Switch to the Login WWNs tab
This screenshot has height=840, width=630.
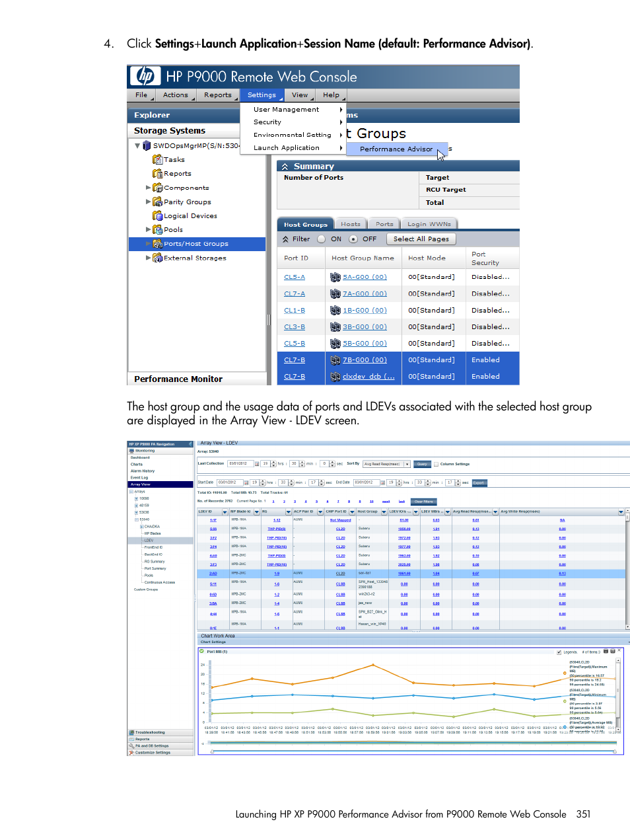click(x=429, y=224)
